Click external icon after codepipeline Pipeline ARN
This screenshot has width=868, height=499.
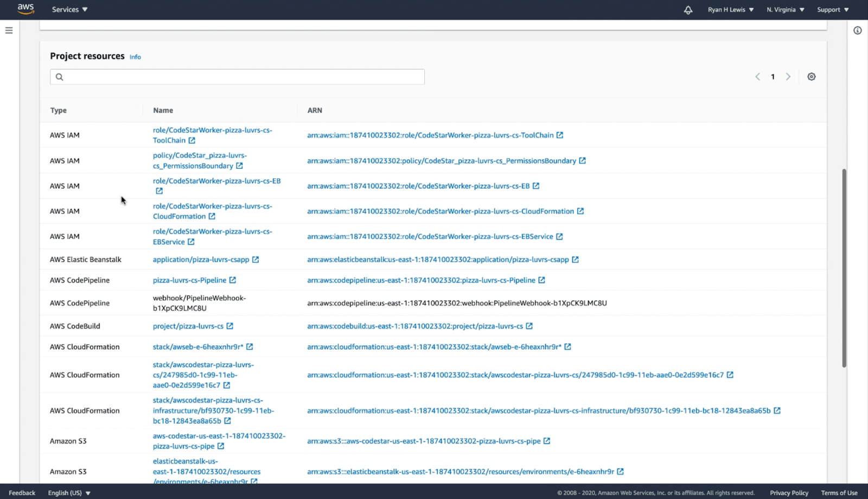pyautogui.click(x=541, y=280)
